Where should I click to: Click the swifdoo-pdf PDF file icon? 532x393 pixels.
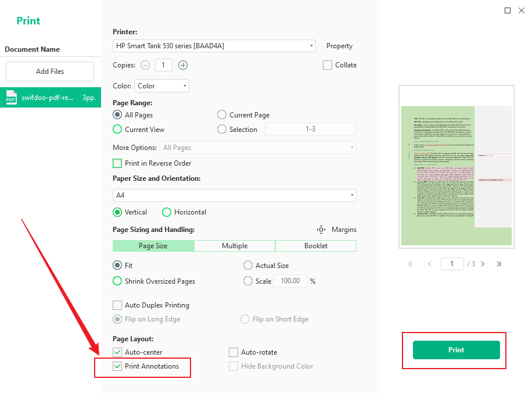pyautogui.click(x=10, y=98)
